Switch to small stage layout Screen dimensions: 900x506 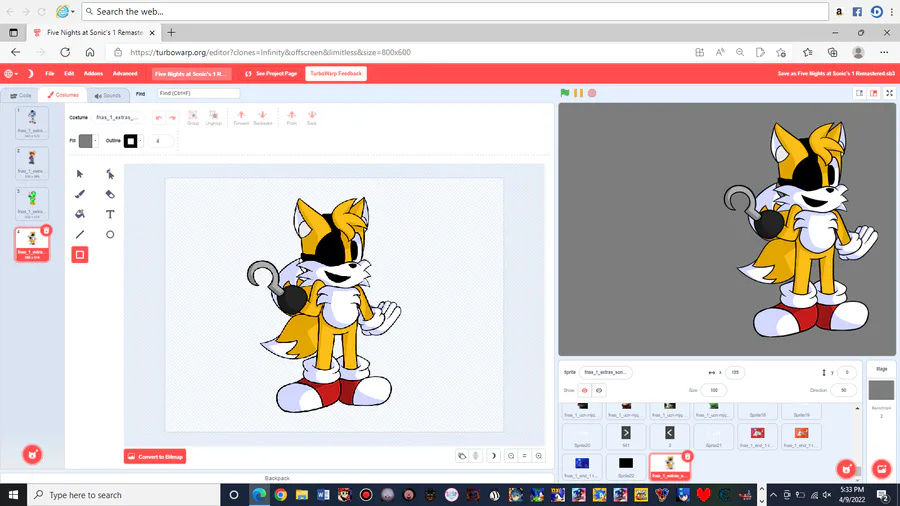point(859,93)
